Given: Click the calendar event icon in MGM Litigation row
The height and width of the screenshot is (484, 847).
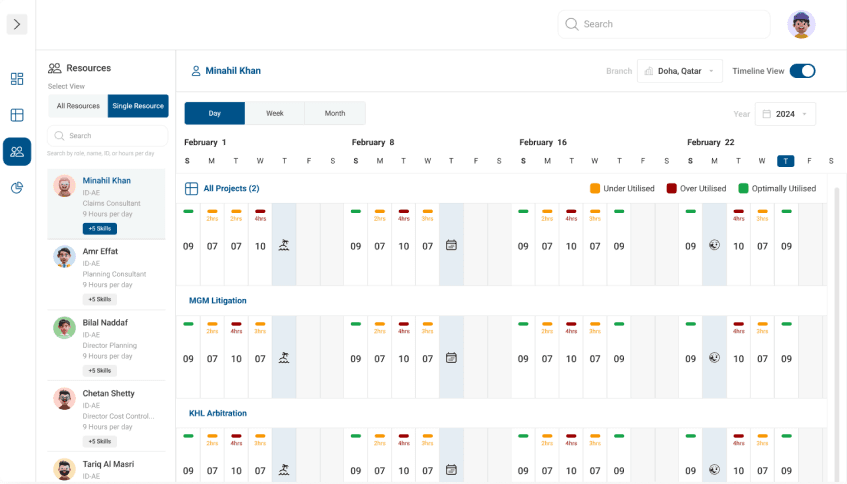Looking at the screenshot, I should pos(451,358).
